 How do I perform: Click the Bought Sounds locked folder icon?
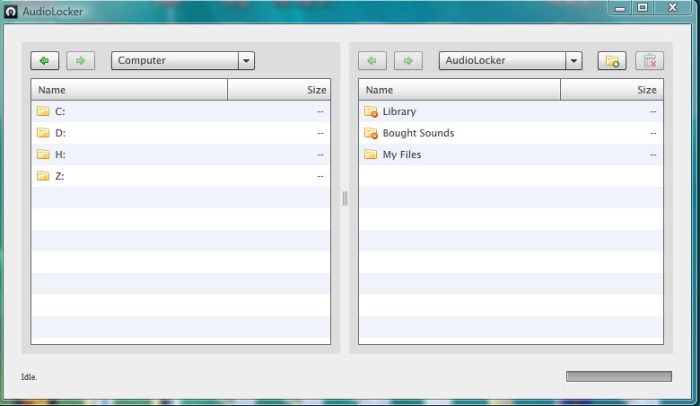[x=371, y=133]
